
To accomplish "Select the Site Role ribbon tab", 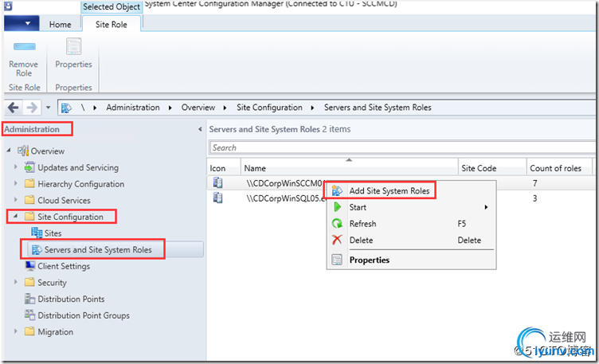I will pos(112,25).
